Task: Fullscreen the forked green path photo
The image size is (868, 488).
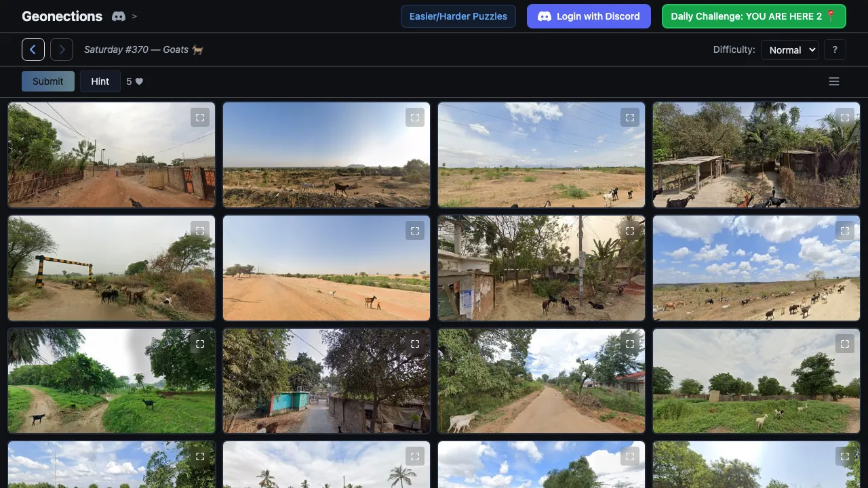Action: pos(200,344)
